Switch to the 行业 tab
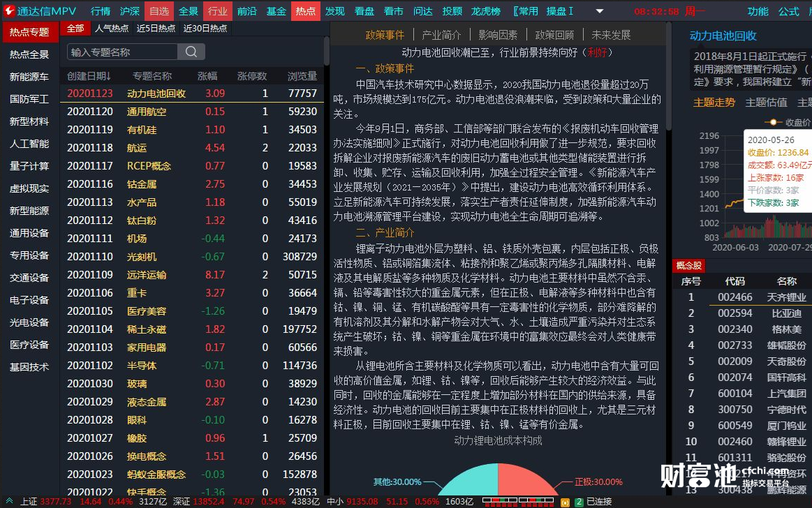 point(218,11)
